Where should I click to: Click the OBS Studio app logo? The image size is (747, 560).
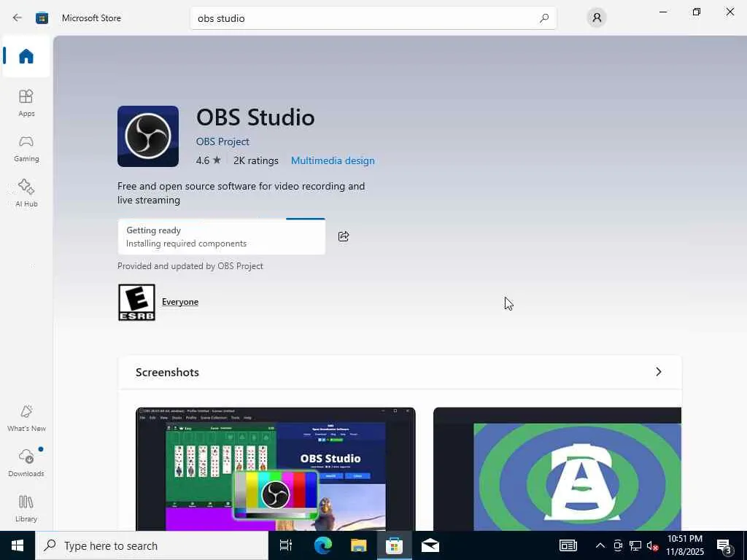(148, 136)
